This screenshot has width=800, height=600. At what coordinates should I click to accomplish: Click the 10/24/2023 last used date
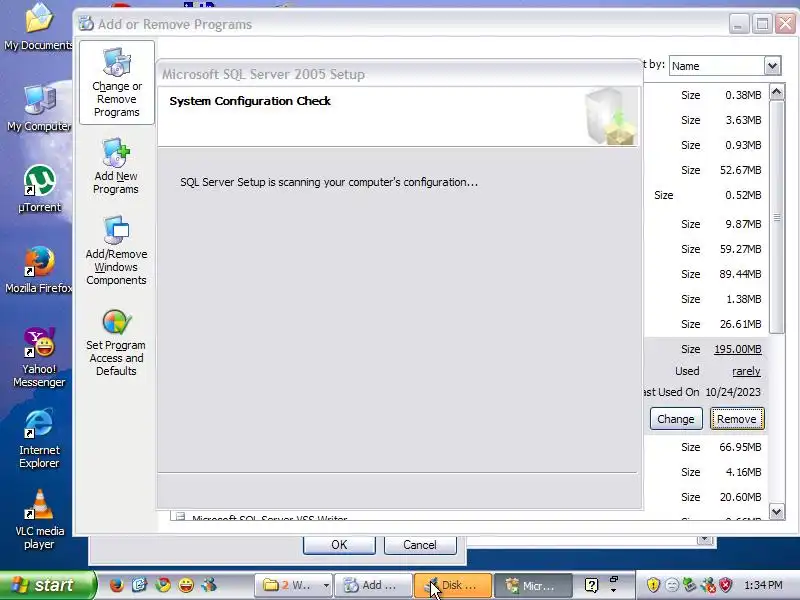[x=733, y=392]
